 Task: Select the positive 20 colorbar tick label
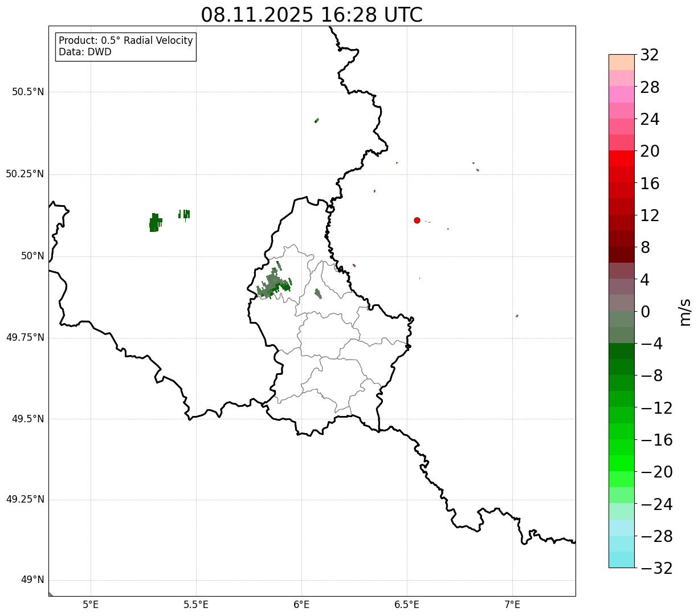pos(650,152)
